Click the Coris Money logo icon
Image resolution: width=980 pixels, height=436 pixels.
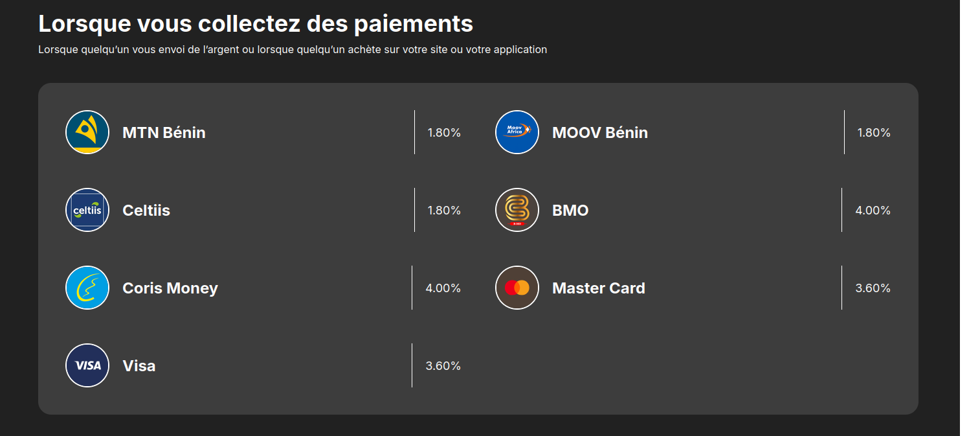(x=87, y=288)
